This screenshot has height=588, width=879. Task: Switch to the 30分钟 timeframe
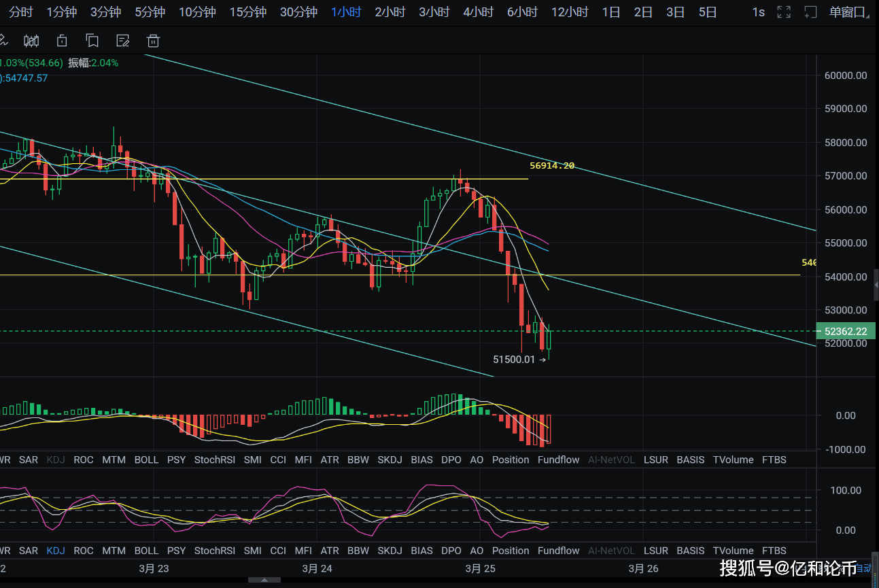pos(298,12)
